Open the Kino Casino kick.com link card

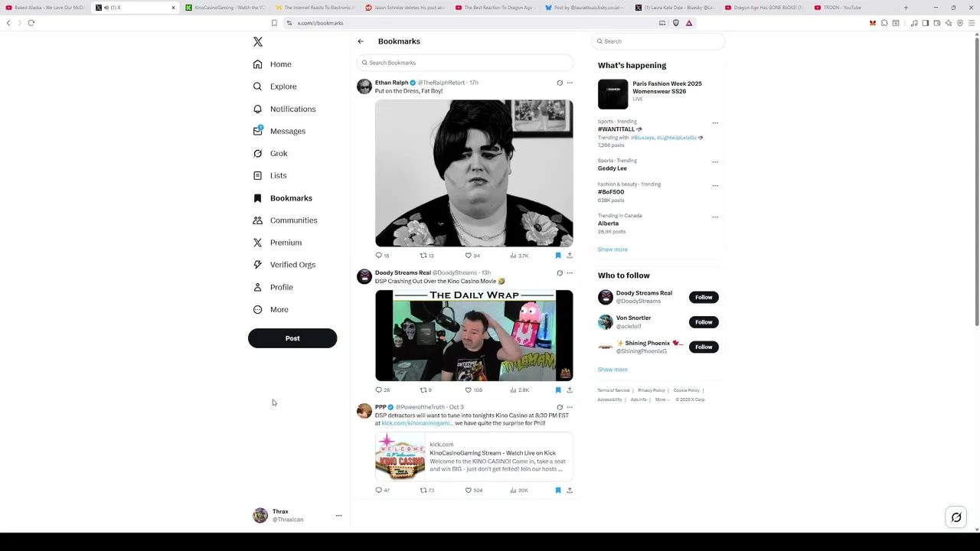coord(474,457)
